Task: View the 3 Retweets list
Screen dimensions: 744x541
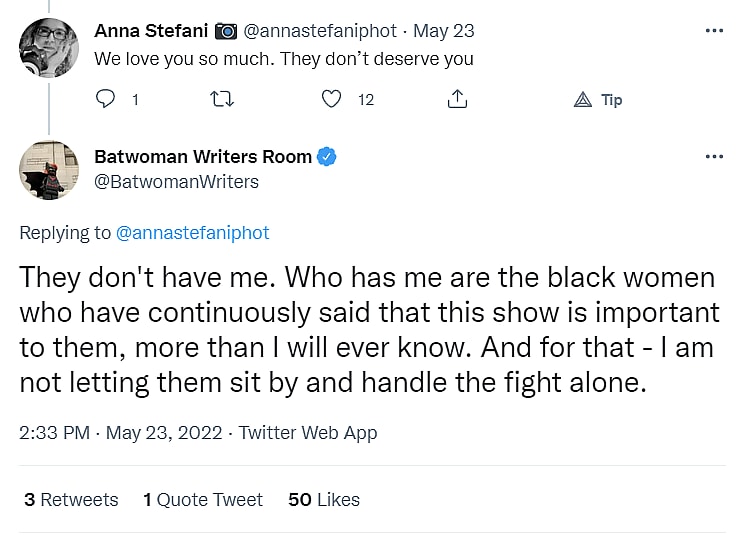Action: (71, 499)
